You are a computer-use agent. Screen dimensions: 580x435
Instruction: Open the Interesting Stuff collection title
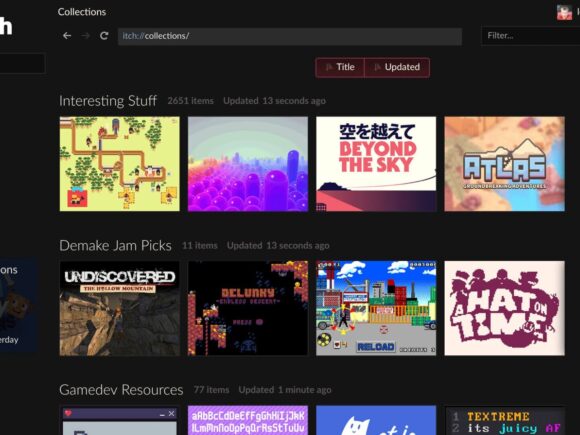pyautogui.click(x=108, y=101)
